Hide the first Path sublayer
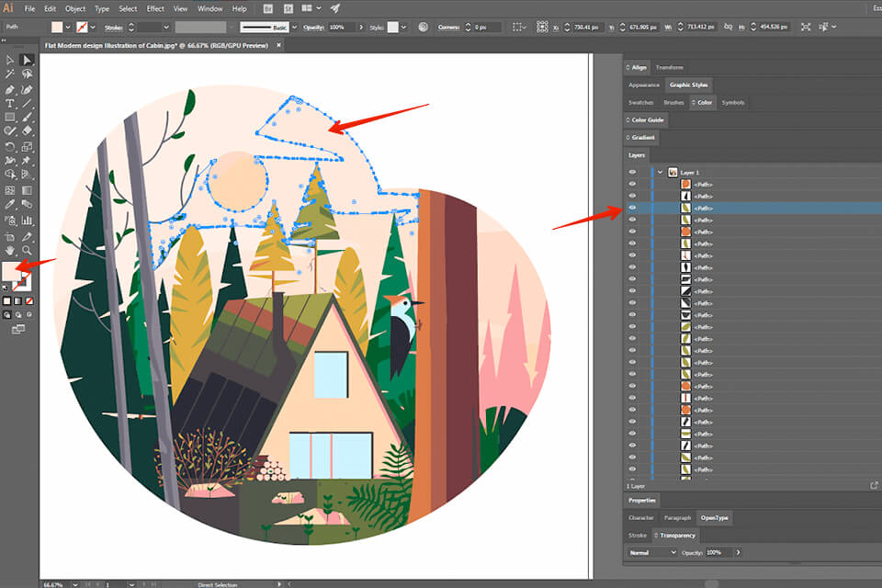The width and height of the screenshot is (882, 588). pos(632,184)
